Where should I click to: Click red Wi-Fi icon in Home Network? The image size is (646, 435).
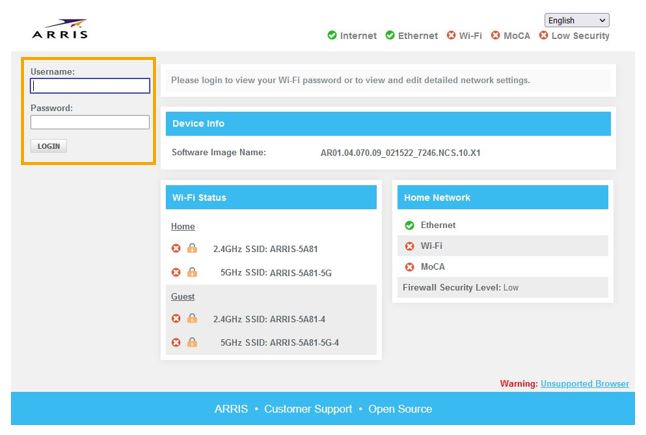click(410, 246)
